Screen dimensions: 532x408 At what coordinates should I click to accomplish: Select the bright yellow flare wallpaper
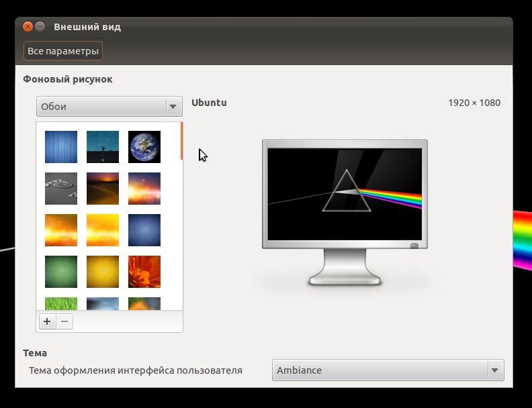pos(103,230)
